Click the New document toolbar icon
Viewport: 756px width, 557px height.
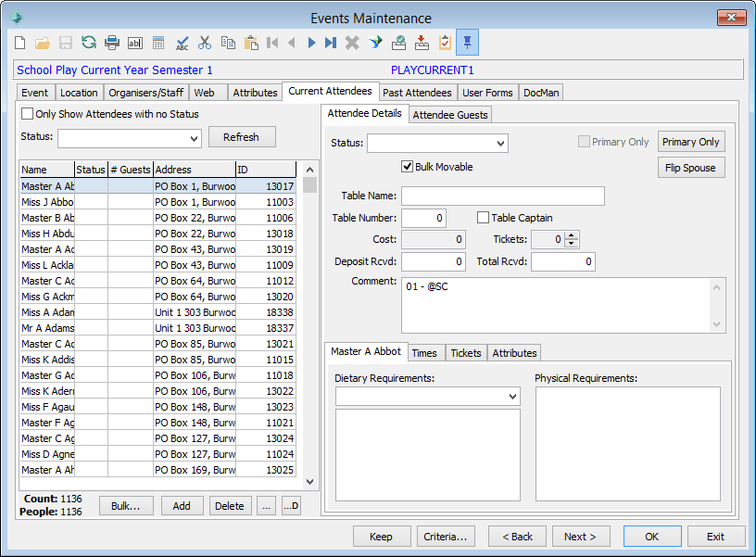[x=19, y=43]
